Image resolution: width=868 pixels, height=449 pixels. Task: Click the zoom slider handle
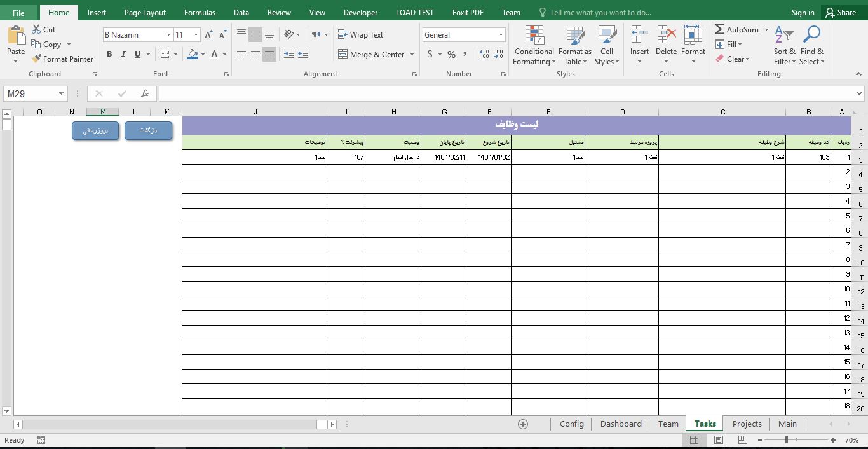pos(787,440)
